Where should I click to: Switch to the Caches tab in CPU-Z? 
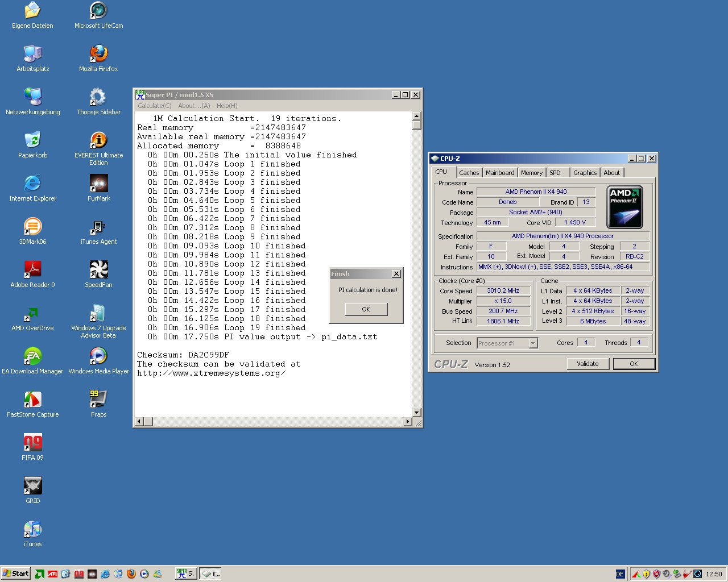(x=469, y=173)
